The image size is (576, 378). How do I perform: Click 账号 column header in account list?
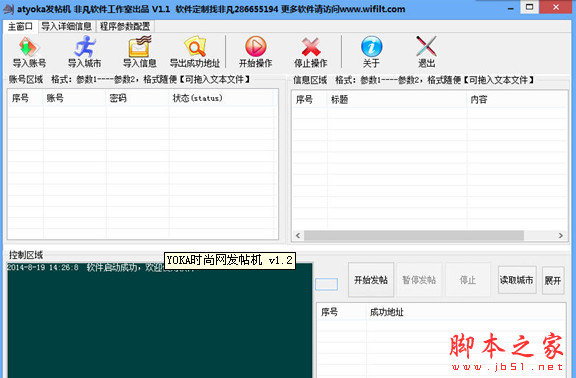pos(75,98)
